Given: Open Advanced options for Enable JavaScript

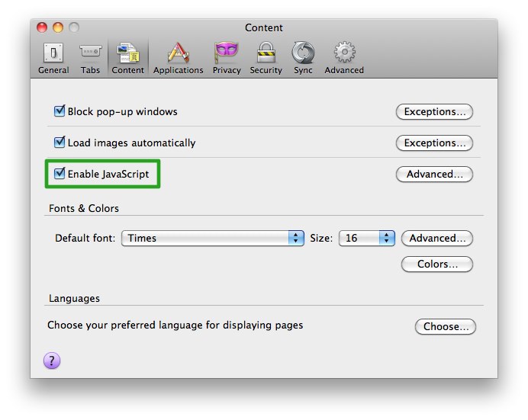Looking at the screenshot, I should (x=434, y=175).
